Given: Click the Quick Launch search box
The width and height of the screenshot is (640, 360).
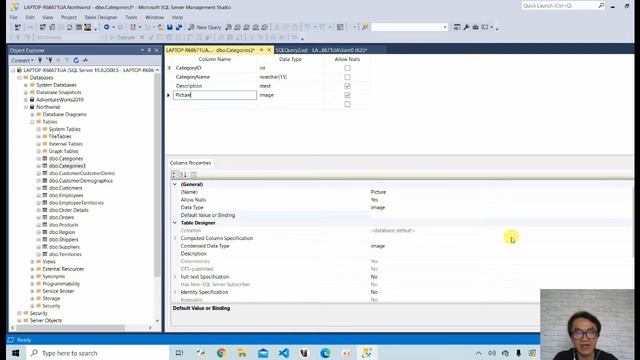Looking at the screenshot, I should pyautogui.click(x=559, y=6).
